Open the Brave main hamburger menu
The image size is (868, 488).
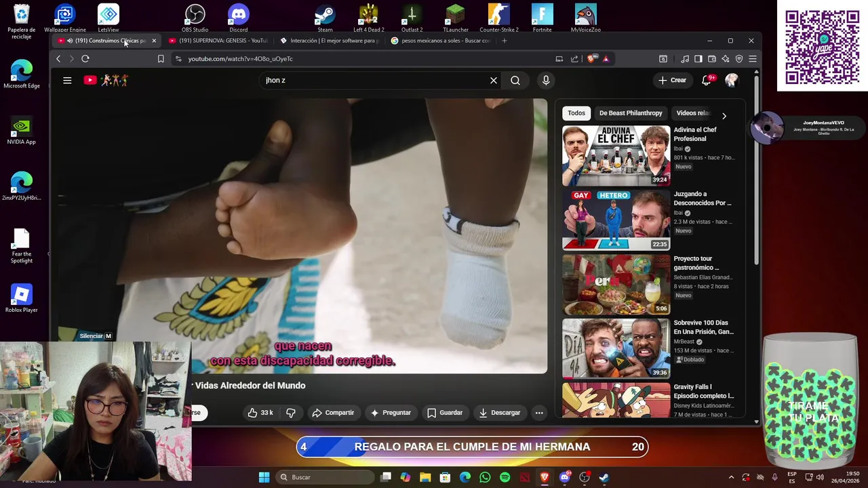[x=753, y=59]
